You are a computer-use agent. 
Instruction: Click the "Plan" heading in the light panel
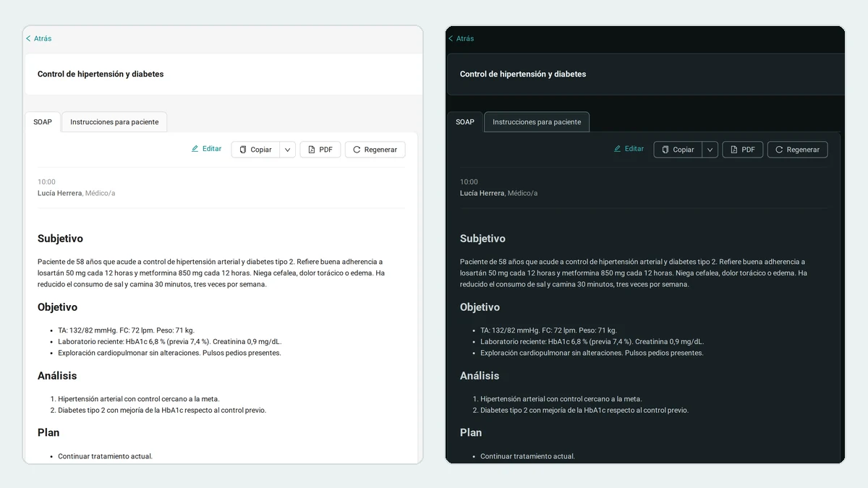48,432
